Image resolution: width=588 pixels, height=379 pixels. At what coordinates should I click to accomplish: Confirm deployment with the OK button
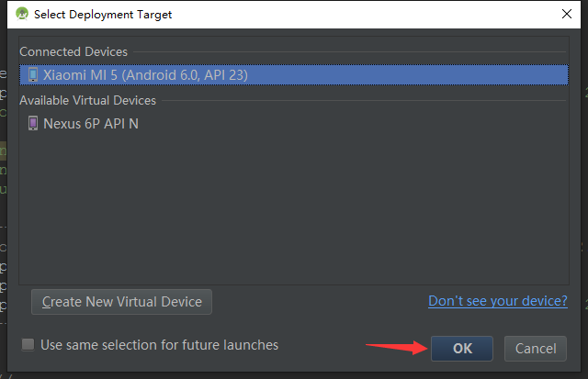(x=462, y=349)
